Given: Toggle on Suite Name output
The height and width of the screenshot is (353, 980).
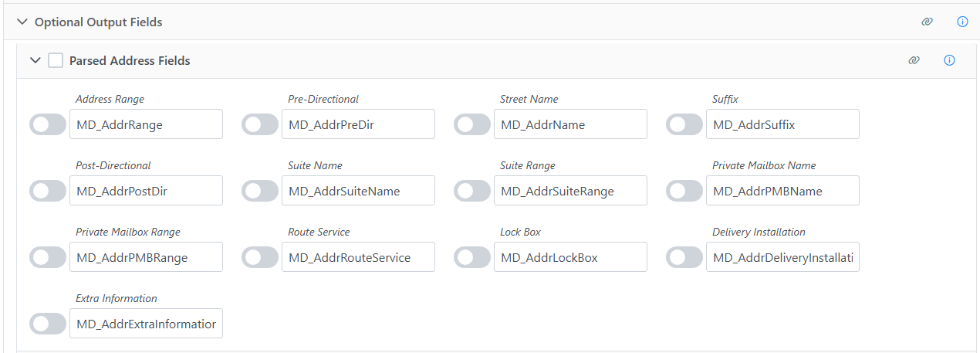Looking at the screenshot, I should click(260, 191).
